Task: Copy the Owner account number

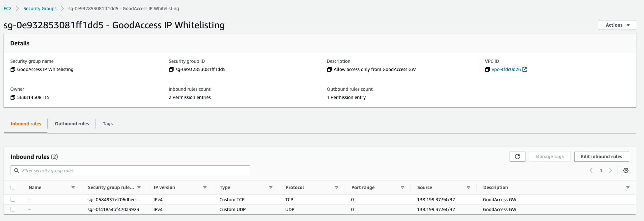Action: click(13, 97)
